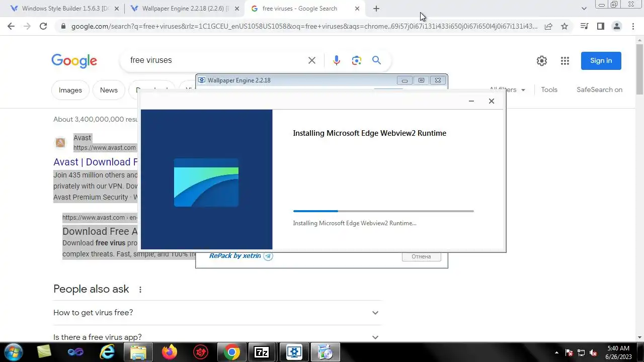Image resolution: width=644 pixels, height=362 pixels.
Task: Open the Google apps grid
Action: click(x=565, y=61)
